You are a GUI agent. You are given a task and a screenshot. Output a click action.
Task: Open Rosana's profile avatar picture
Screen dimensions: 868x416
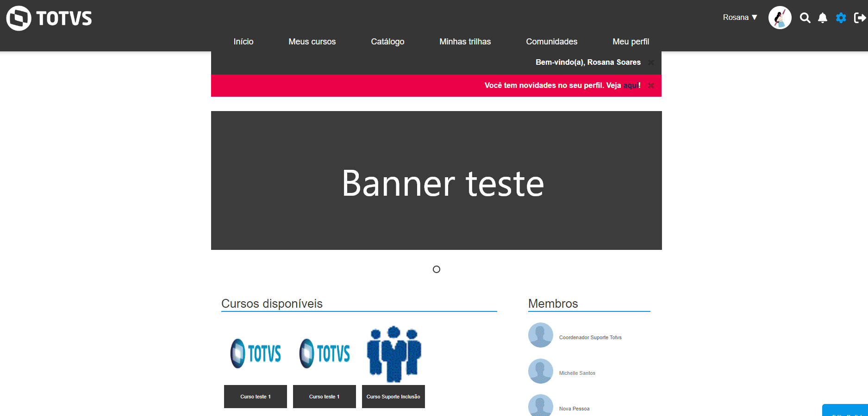(x=780, y=18)
